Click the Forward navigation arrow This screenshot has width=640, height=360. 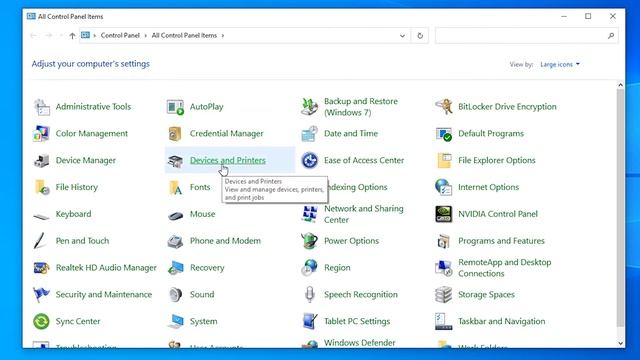[x=49, y=36]
